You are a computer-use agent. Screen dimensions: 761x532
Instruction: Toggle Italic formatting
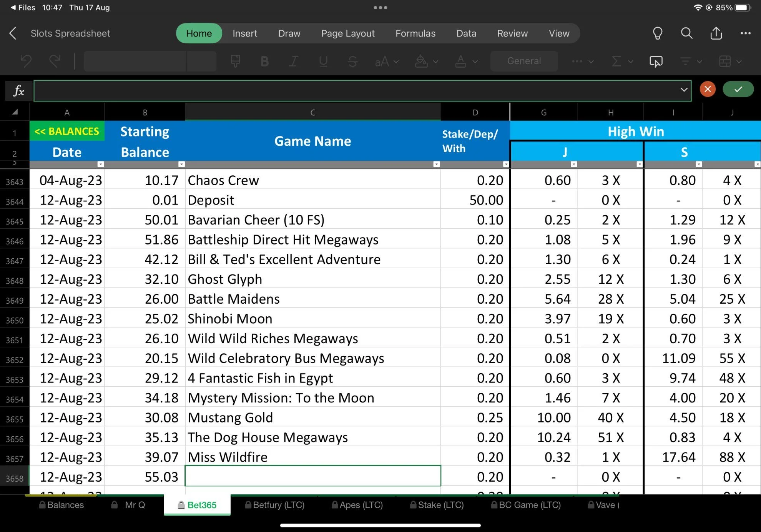click(294, 62)
